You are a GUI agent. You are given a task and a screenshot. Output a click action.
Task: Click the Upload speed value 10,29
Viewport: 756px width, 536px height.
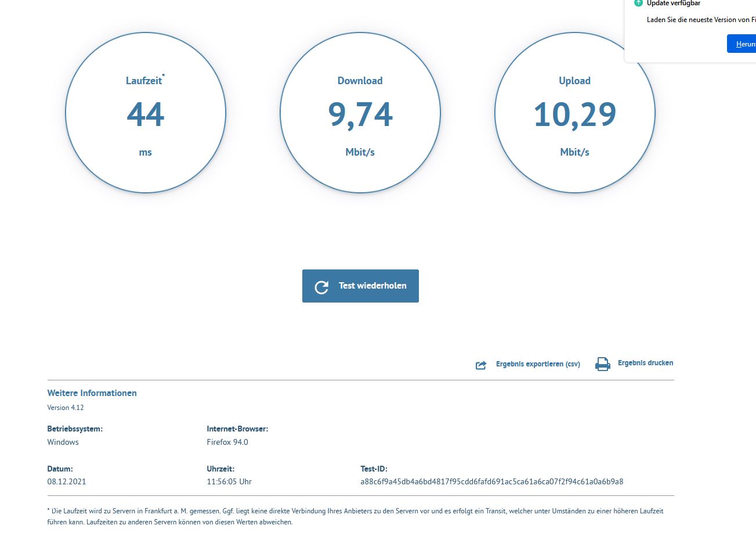(x=574, y=114)
